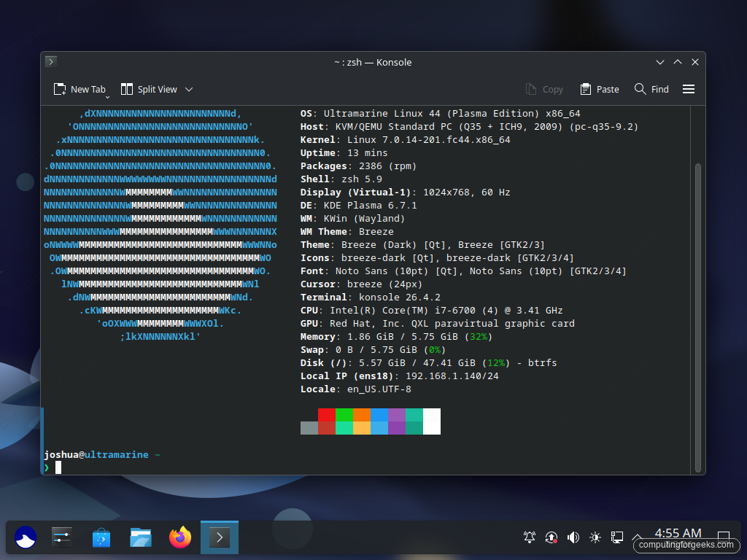Select the Konsole task in the taskbar

coord(219,538)
